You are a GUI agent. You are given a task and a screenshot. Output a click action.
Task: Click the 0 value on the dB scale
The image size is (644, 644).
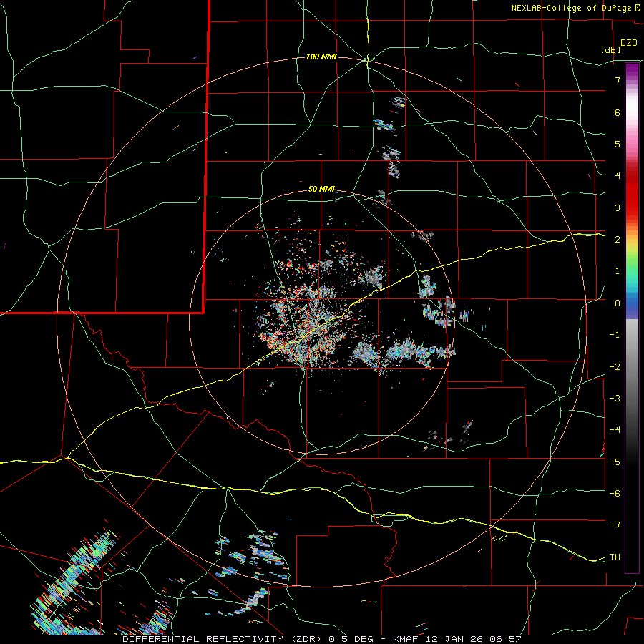click(618, 303)
